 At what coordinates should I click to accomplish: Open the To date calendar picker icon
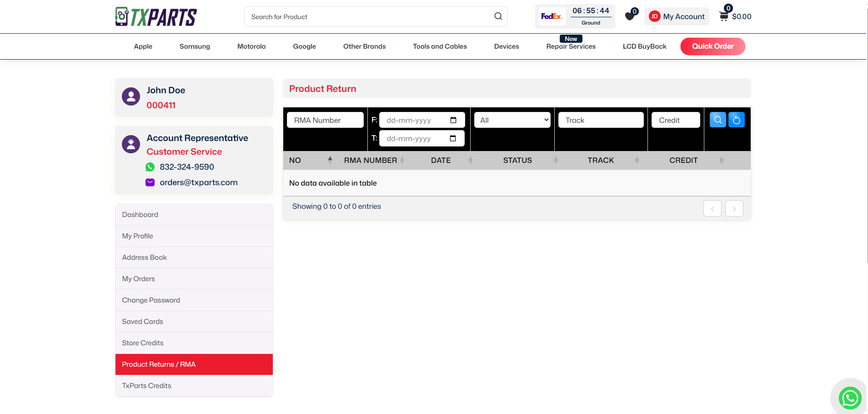click(453, 138)
